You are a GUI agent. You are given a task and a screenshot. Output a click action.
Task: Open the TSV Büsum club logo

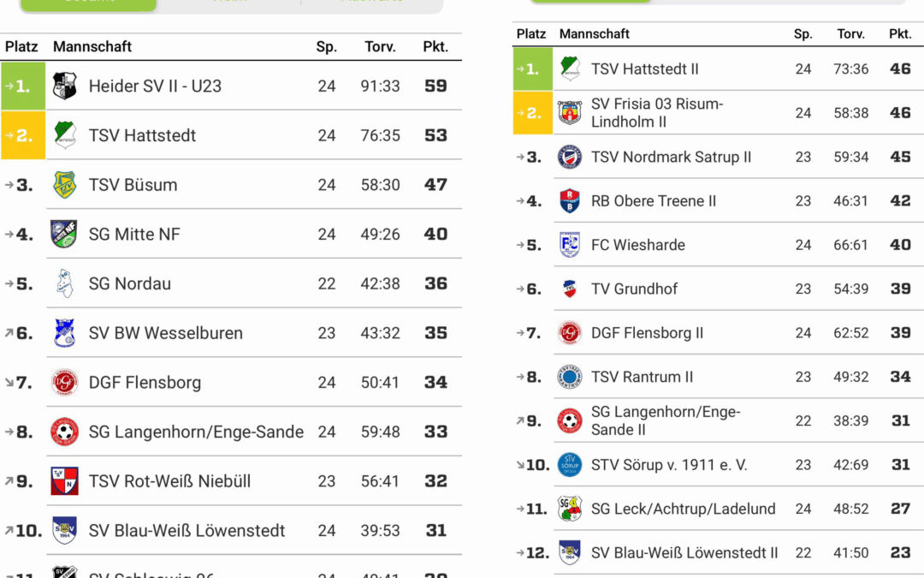tap(65, 185)
